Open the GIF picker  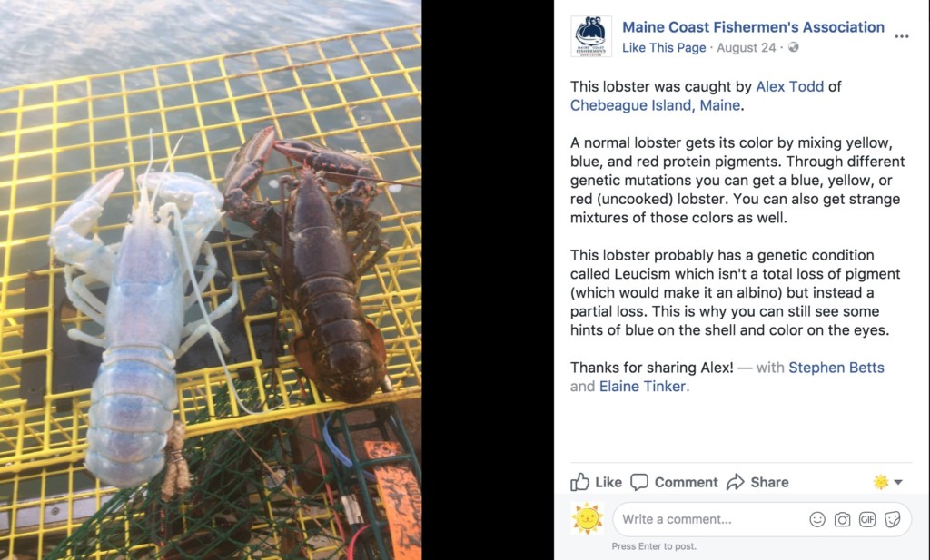click(867, 520)
